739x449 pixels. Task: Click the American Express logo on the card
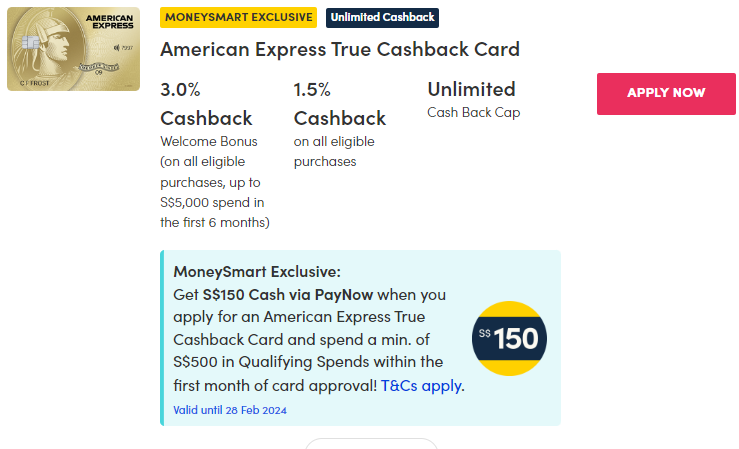[108, 22]
